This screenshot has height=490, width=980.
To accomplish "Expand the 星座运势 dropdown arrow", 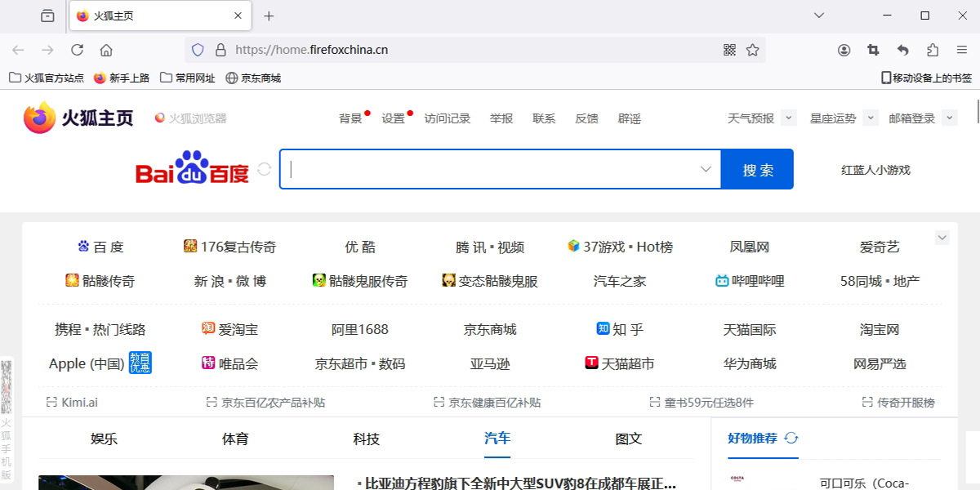I will click(871, 118).
